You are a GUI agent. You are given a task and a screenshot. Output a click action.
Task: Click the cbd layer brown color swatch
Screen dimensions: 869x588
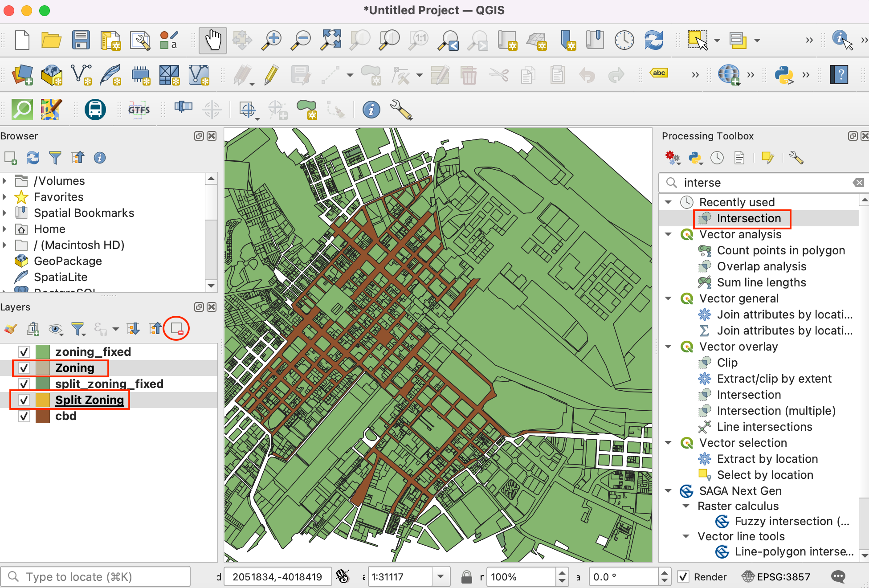click(42, 416)
